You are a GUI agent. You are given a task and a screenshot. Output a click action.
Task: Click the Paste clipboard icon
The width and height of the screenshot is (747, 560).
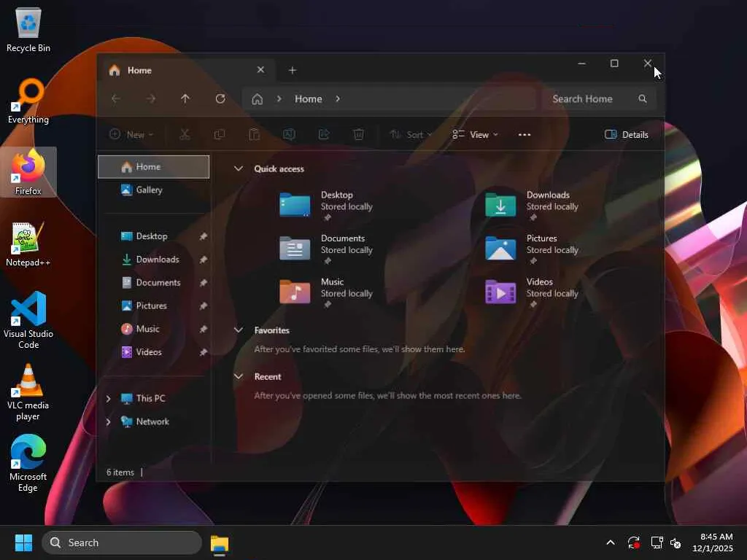tap(255, 135)
